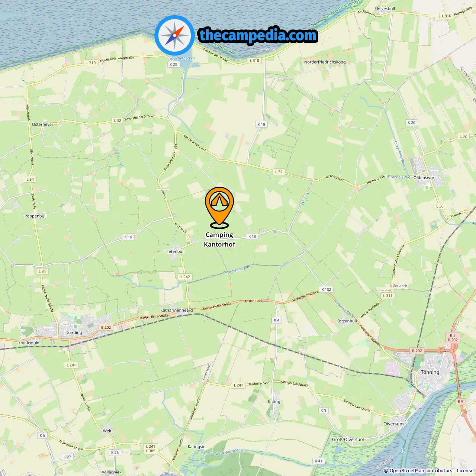Select the Katharinenheerd place label
This screenshot has width=476, height=476.
coord(177,310)
